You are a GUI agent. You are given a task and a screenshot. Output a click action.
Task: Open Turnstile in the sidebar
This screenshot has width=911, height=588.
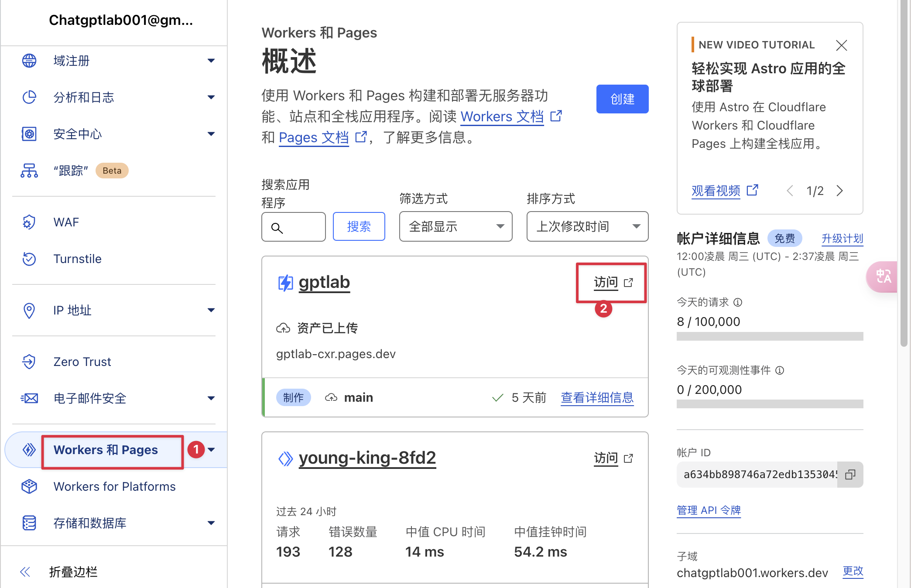pos(77,259)
